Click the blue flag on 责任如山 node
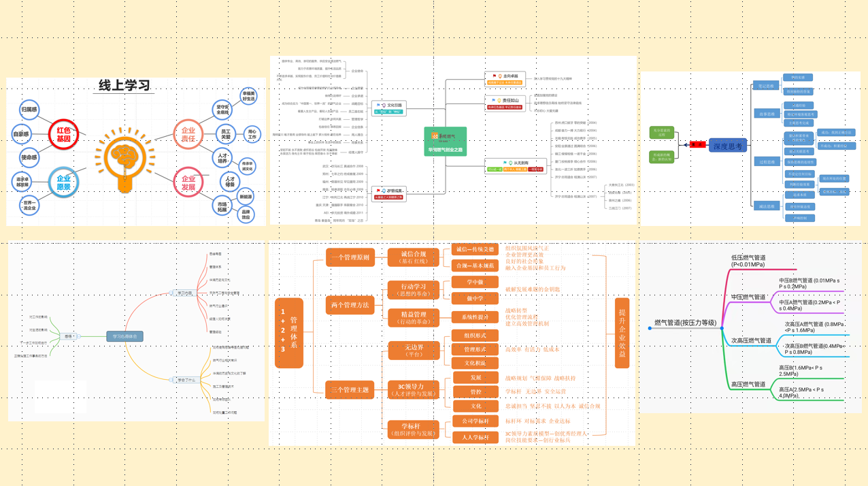Screen dimensions: 868x486 click(x=494, y=100)
